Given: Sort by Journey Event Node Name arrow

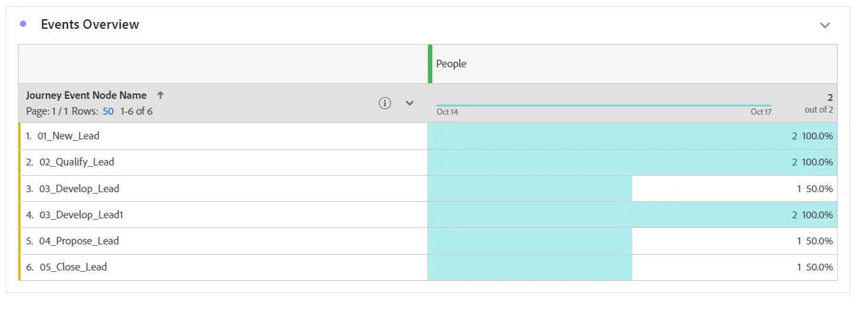Looking at the screenshot, I should [x=160, y=95].
